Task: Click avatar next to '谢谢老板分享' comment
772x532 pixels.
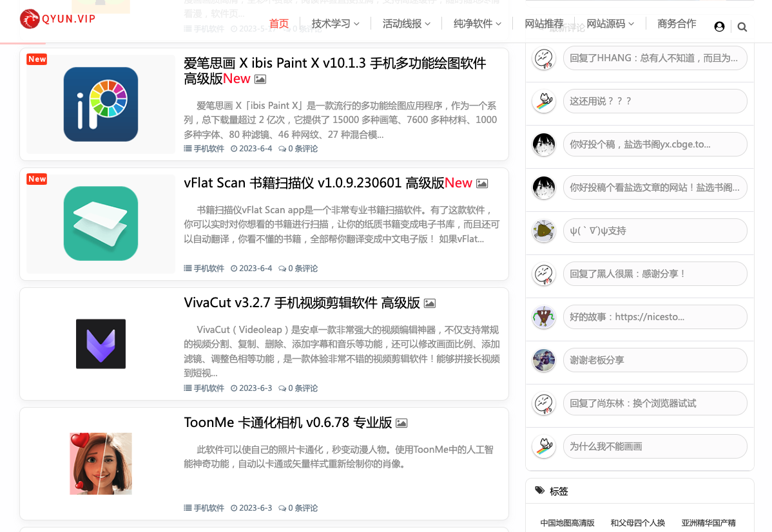Action: pos(544,360)
